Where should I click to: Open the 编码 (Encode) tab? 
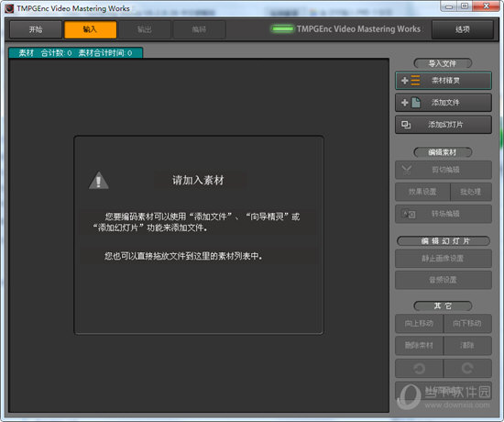(199, 29)
